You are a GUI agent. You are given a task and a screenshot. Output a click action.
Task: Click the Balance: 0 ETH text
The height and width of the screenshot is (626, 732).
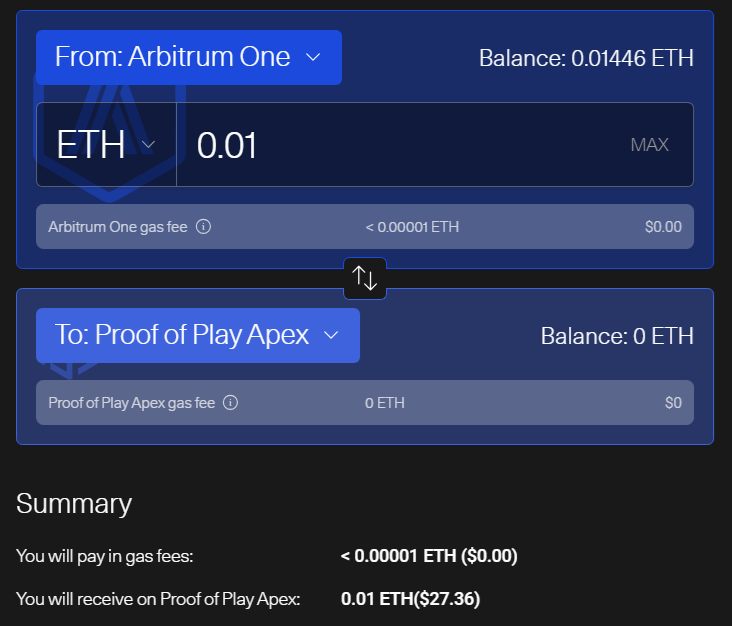[617, 336]
